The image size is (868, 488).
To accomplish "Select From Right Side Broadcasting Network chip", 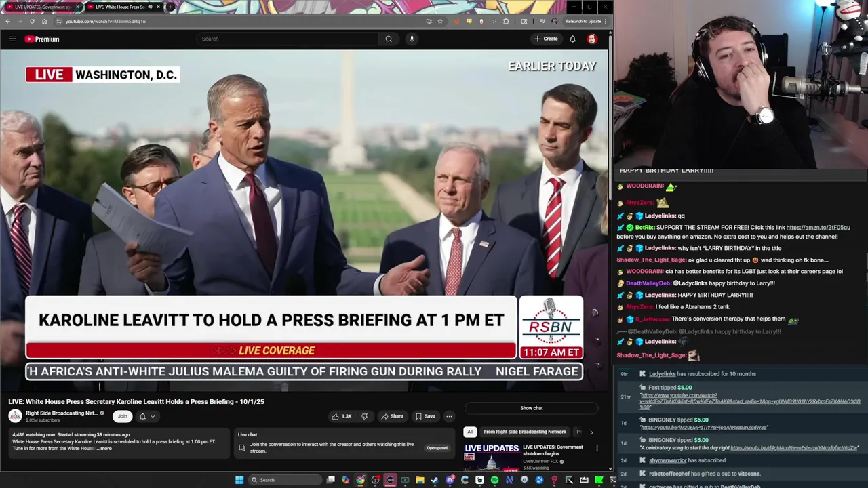I will [x=525, y=432].
